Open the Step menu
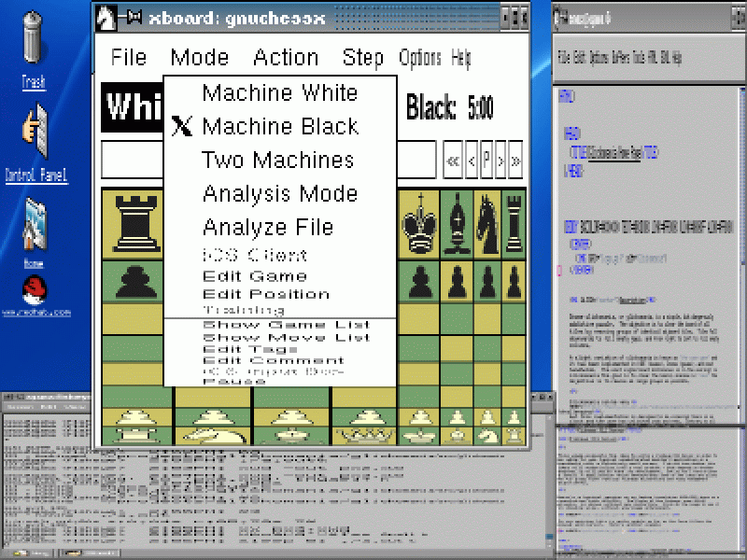The width and height of the screenshot is (747, 560). tap(362, 57)
